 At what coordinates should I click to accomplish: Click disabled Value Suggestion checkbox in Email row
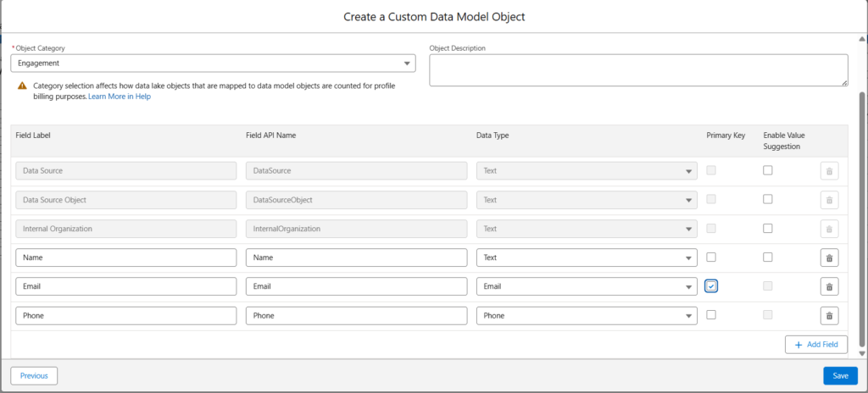coord(768,285)
